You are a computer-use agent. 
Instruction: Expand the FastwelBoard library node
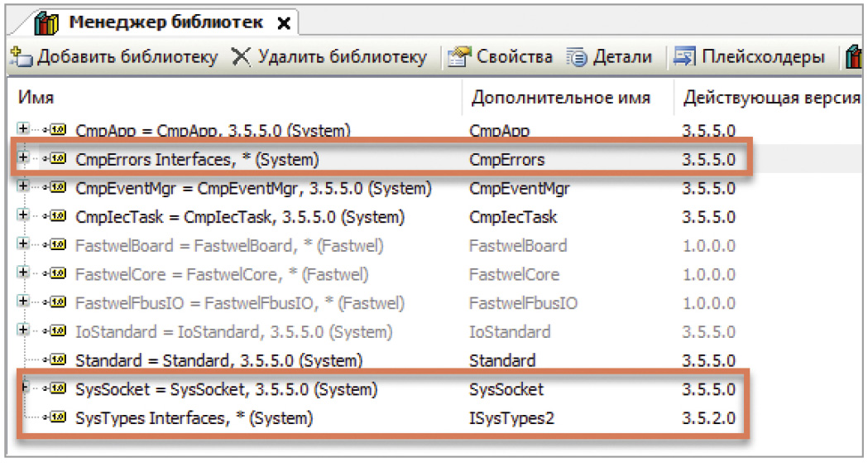[x=22, y=244]
